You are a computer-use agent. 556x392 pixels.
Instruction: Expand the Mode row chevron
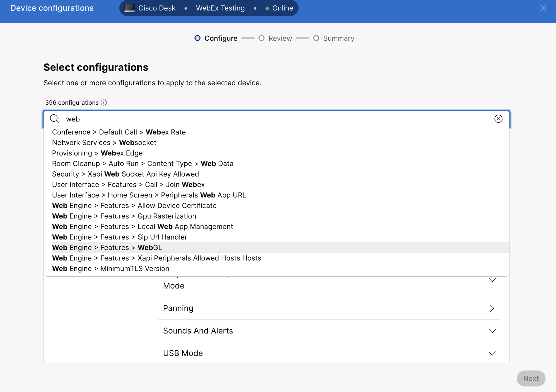pyautogui.click(x=492, y=280)
